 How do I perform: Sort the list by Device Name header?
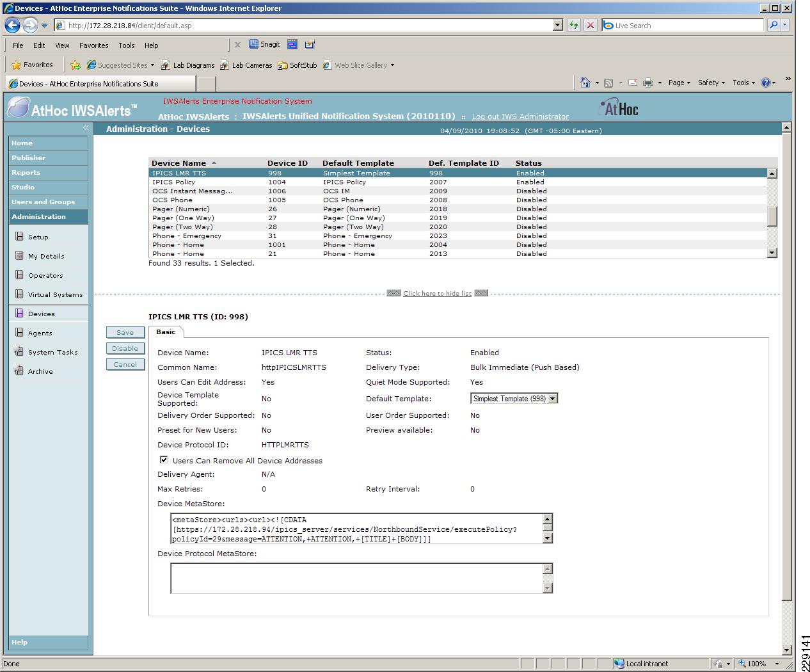pos(179,163)
